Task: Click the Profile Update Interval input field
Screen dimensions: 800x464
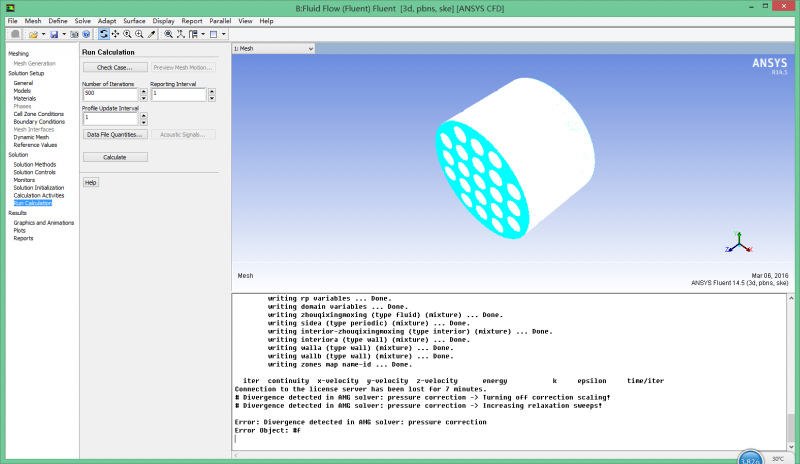Action: pyautogui.click(x=111, y=119)
